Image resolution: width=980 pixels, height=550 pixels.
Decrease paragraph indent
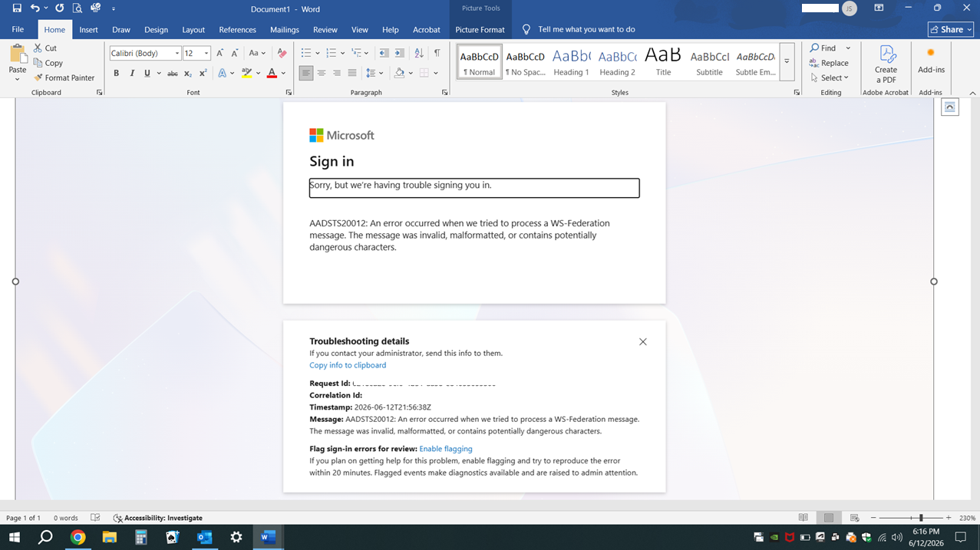click(384, 53)
